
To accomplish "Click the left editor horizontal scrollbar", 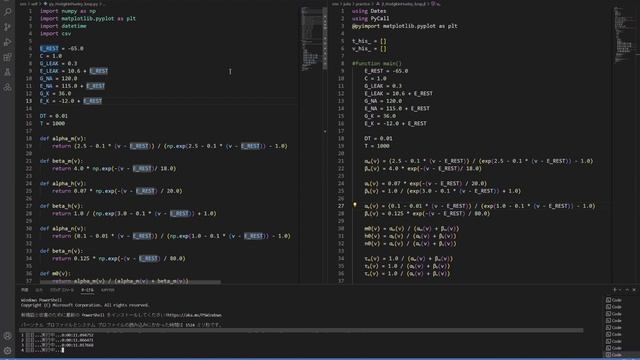I will [130, 282].
